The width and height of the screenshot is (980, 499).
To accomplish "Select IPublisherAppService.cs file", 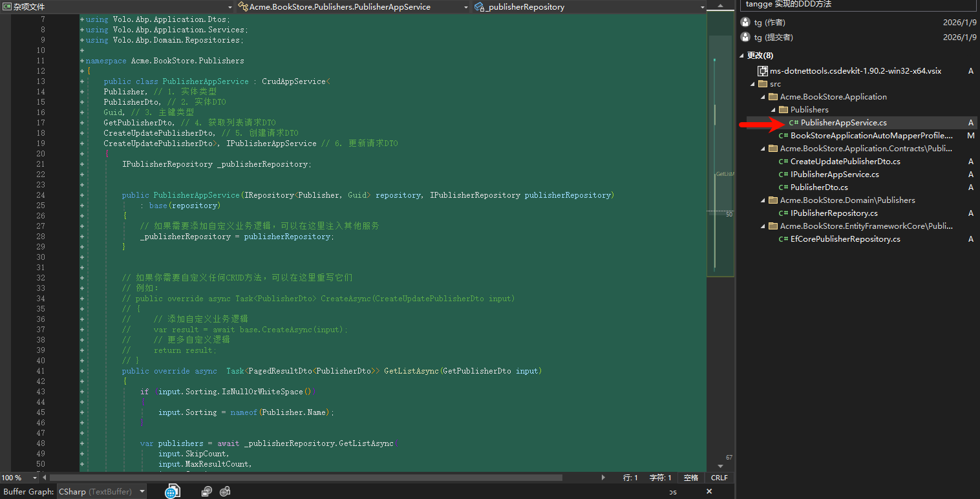I will pyautogui.click(x=835, y=175).
